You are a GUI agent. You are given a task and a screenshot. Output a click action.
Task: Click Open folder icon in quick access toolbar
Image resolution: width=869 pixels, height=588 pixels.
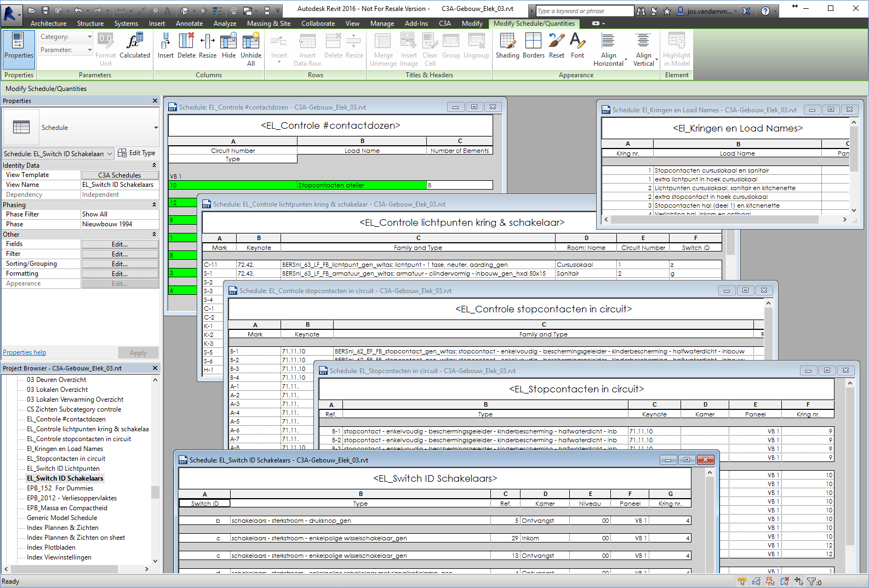point(32,10)
